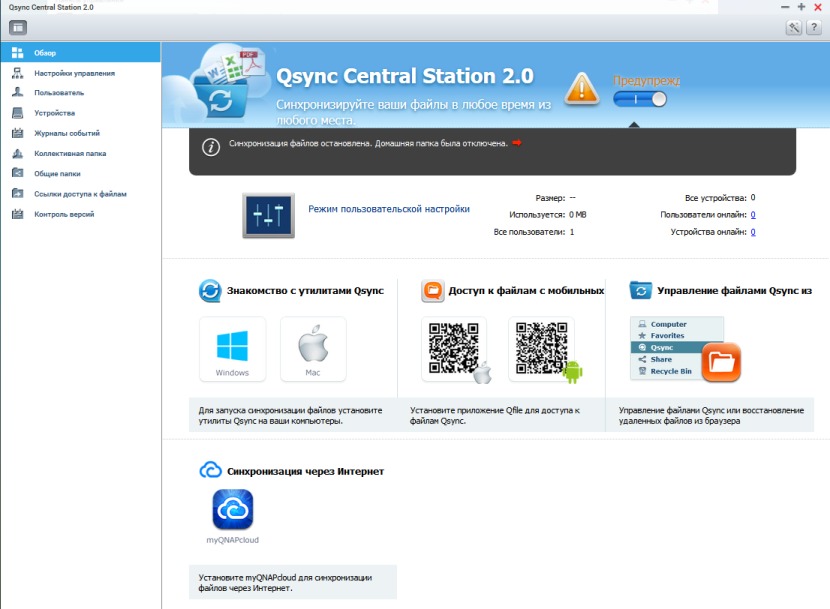830x609 pixels.
Task: Open Ссылки доступа к файлам section
Action: click(80, 193)
